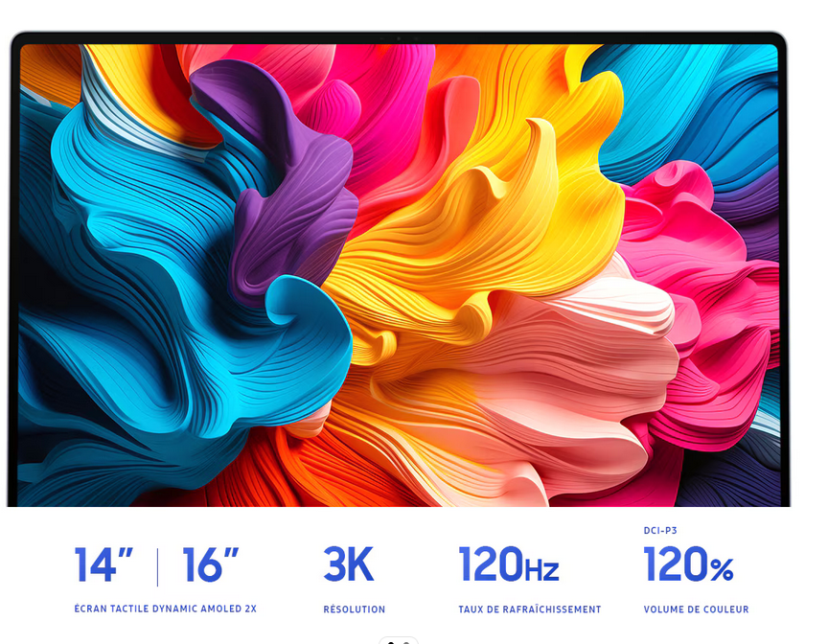Click the 120% color volume figure
This screenshot has width=828, height=644.
click(688, 565)
